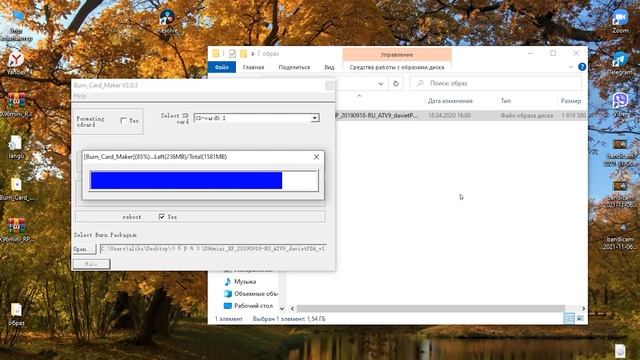Select the 'образ' folder icon on the desktop

[x=16, y=314]
